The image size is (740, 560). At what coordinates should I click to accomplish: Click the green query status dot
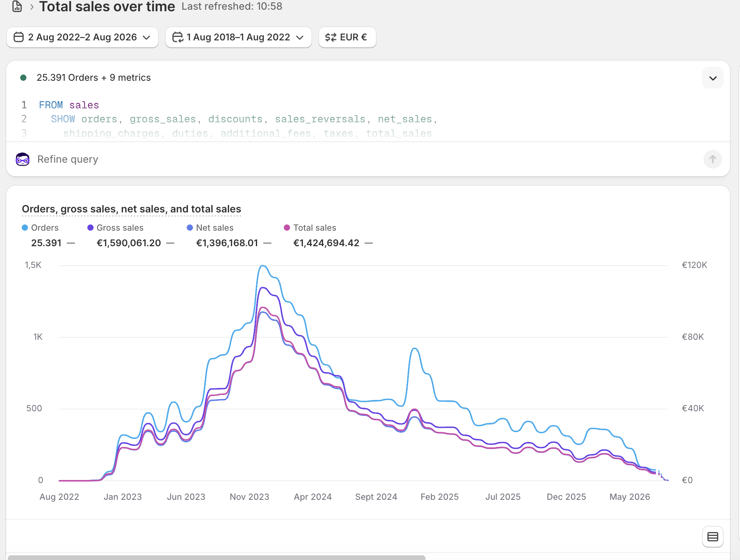23,78
